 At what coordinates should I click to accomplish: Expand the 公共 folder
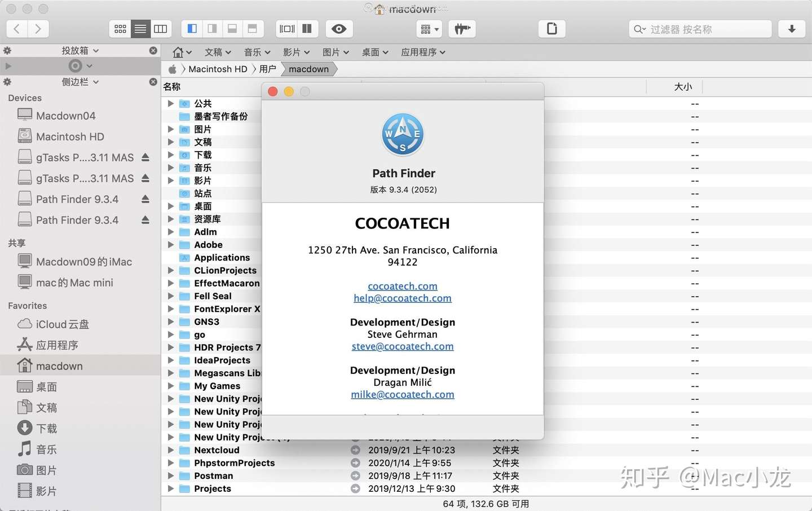tap(170, 103)
